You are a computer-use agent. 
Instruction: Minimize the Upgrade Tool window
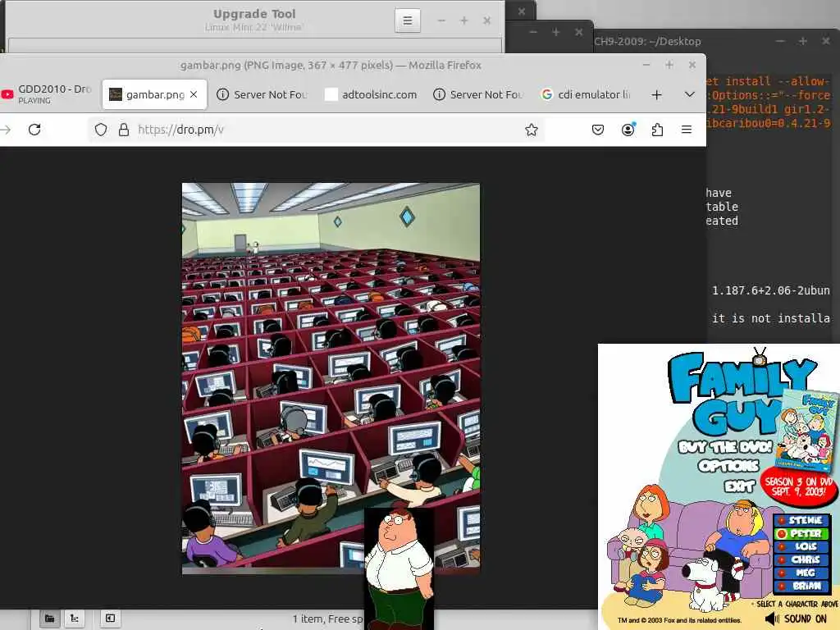(441, 21)
